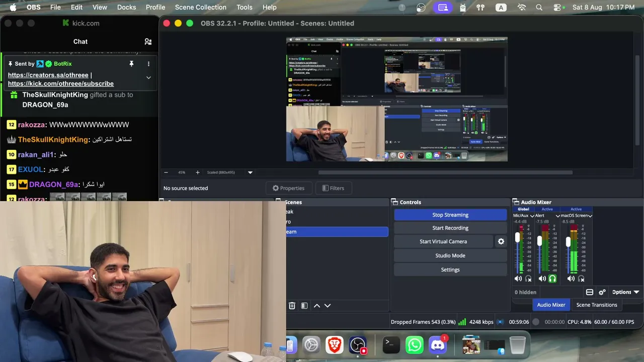
Task: Open advanced audio properties gears icon
Action: tap(602, 292)
